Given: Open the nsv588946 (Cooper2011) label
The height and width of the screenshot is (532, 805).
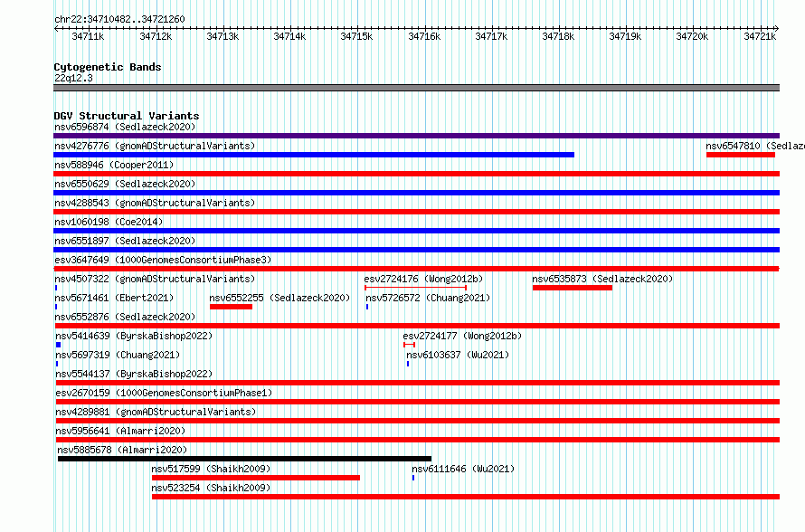Looking at the screenshot, I should click(x=114, y=165).
